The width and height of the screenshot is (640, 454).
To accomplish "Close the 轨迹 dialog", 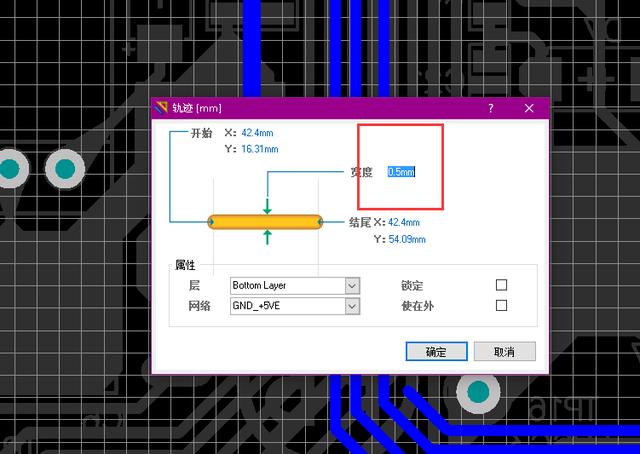I will pyautogui.click(x=529, y=108).
